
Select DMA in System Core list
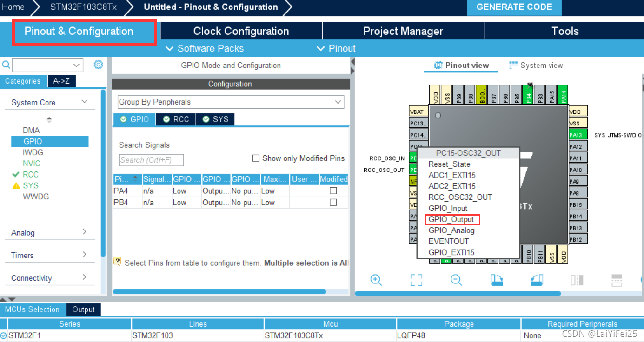pyautogui.click(x=31, y=130)
